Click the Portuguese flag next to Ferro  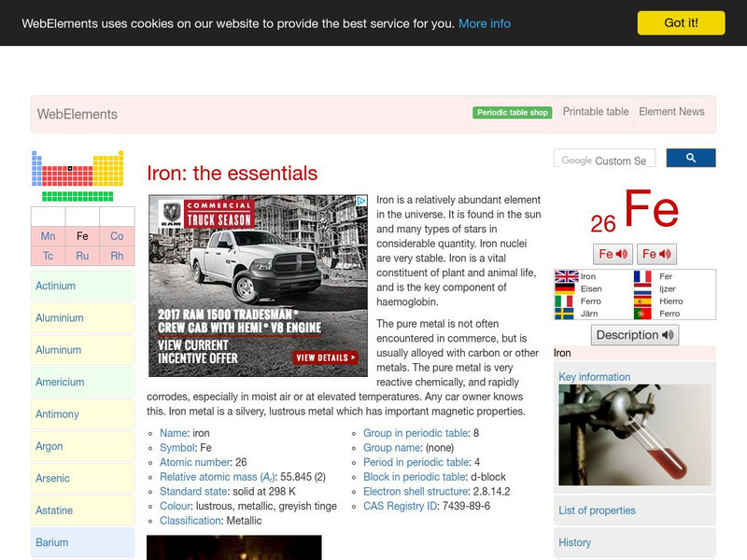[x=642, y=314]
